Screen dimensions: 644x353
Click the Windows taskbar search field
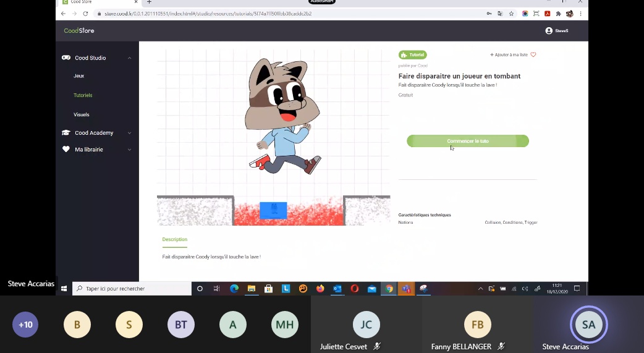point(132,289)
